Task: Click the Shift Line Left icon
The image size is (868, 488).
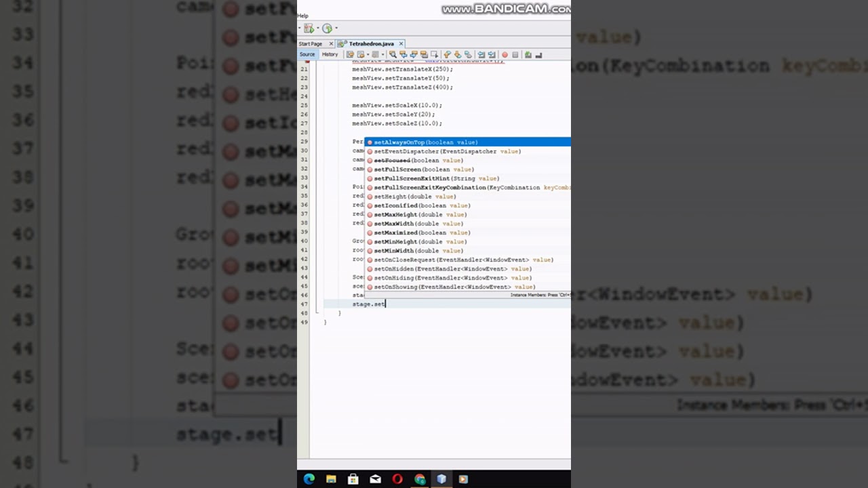Action: click(481, 54)
